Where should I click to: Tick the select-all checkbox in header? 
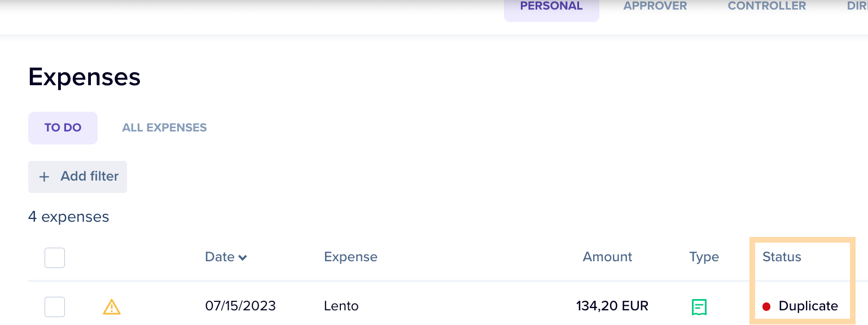pos(55,258)
